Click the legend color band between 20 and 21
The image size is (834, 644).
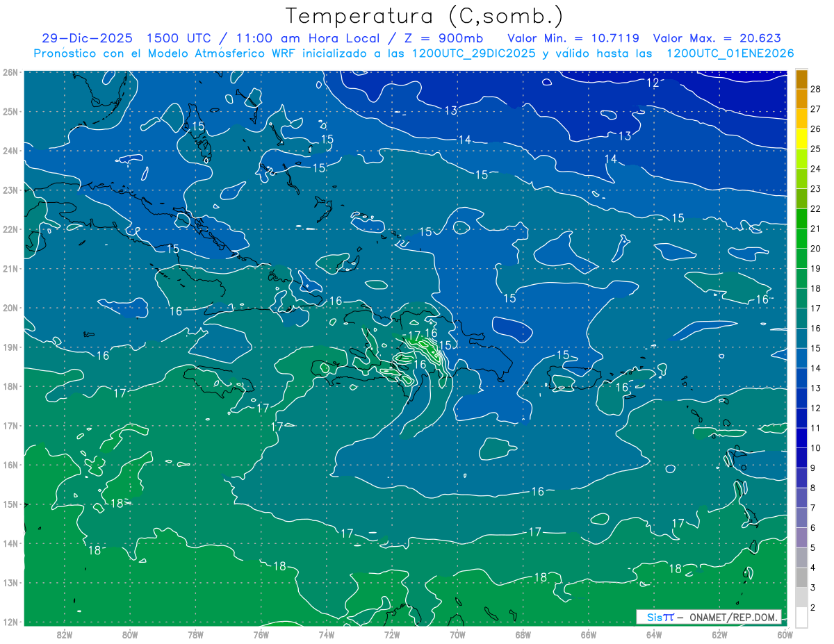802,238
